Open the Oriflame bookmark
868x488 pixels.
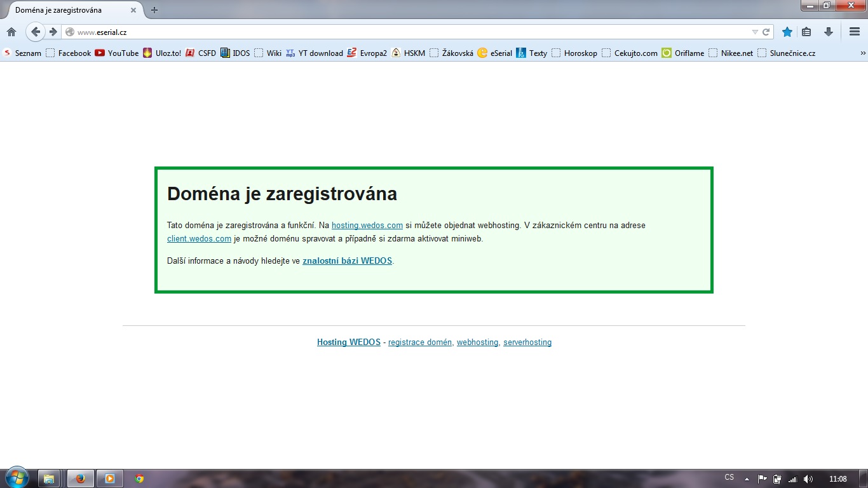(x=683, y=53)
